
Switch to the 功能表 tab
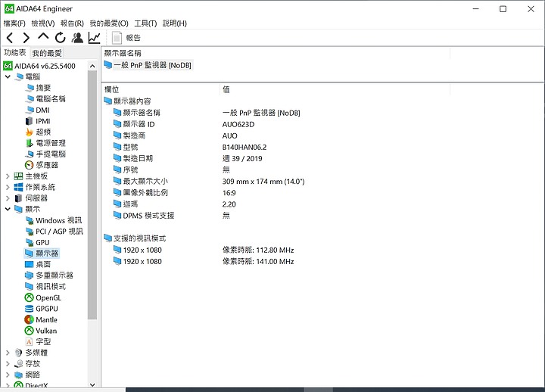(x=15, y=52)
